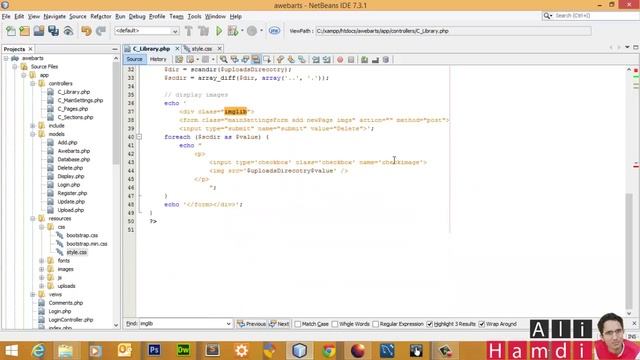Open Chrome from the taskbar

329,351
